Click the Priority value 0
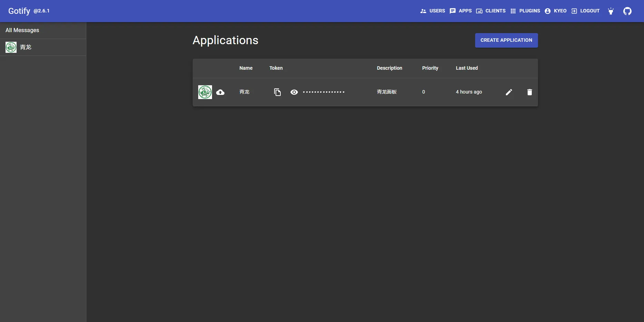 (x=424, y=92)
